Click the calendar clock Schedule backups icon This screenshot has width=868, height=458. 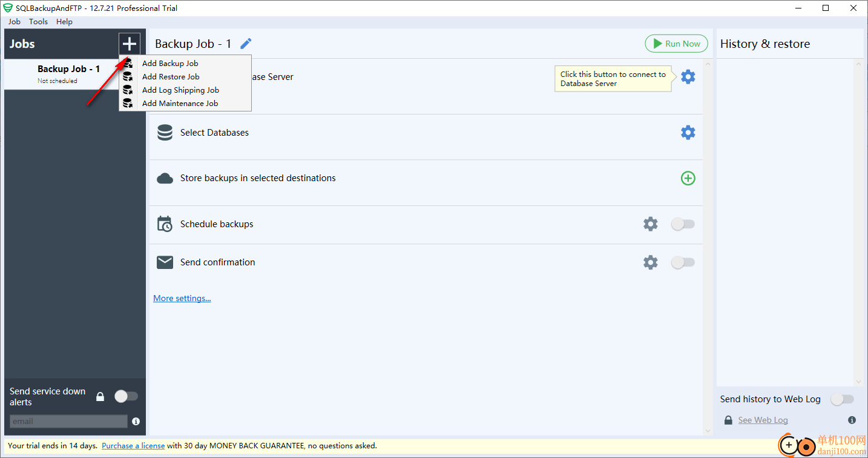tap(165, 224)
